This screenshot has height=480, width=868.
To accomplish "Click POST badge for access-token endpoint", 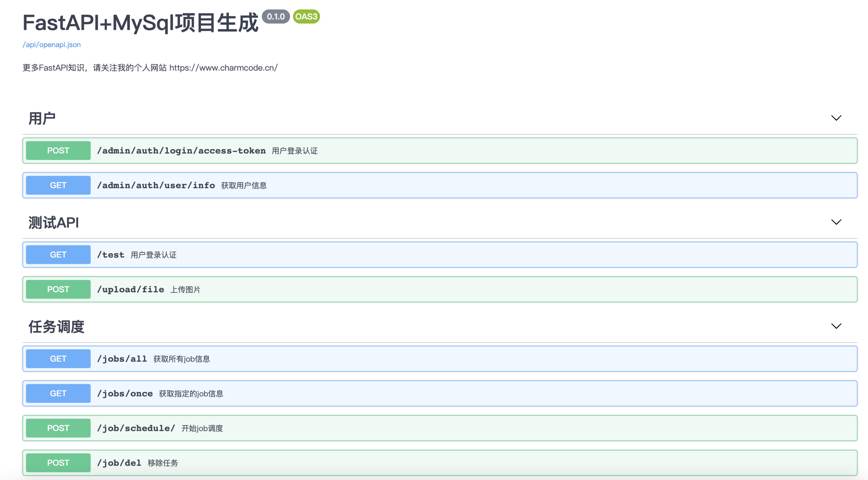I will pos(58,150).
